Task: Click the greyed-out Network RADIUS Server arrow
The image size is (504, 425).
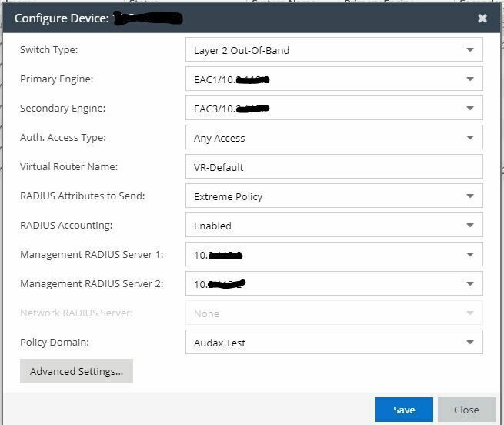Action: pyautogui.click(x=469, y=313)
